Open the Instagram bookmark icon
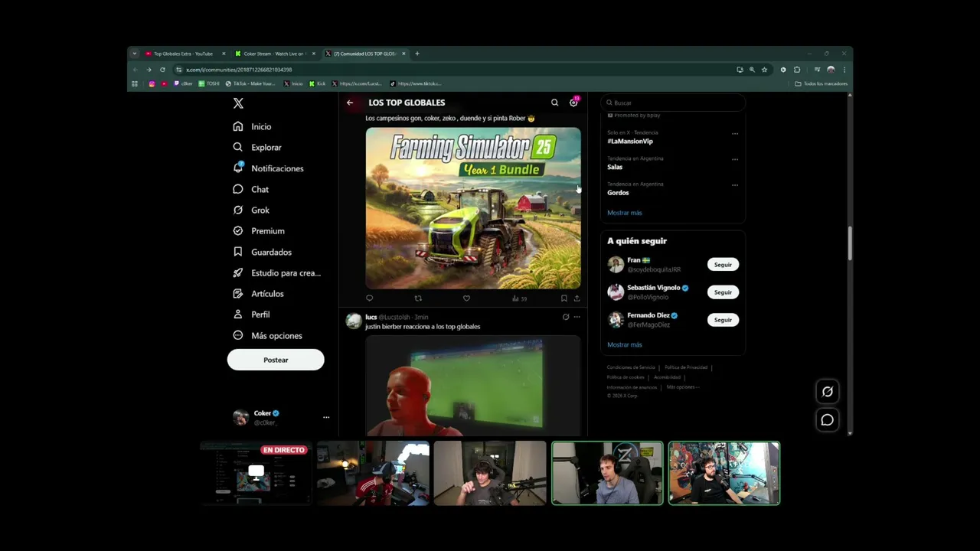Screen dimensions: 980x551 coord(152,83)
